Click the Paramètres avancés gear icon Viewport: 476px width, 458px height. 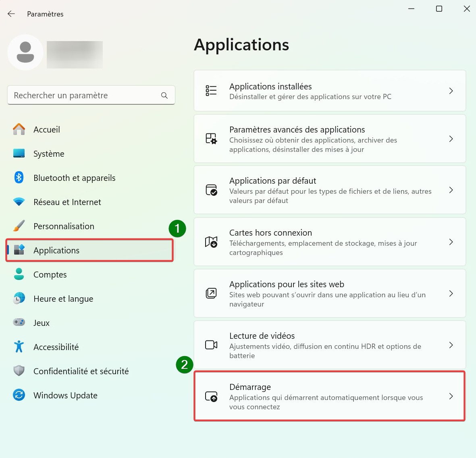211,139
